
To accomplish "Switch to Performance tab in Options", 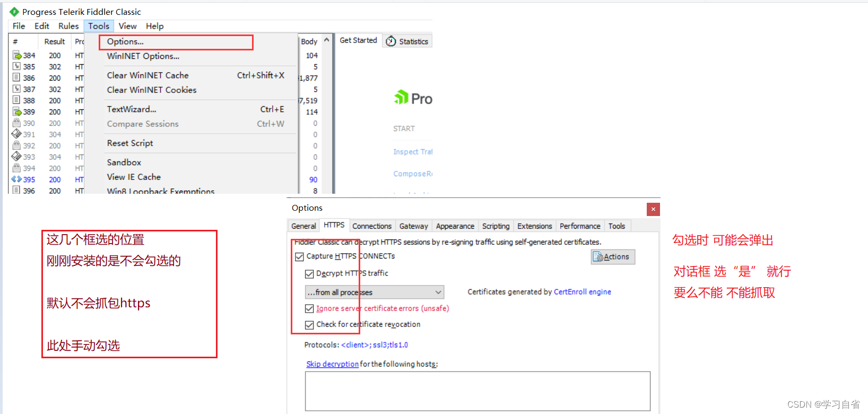I will click(580, 226).
